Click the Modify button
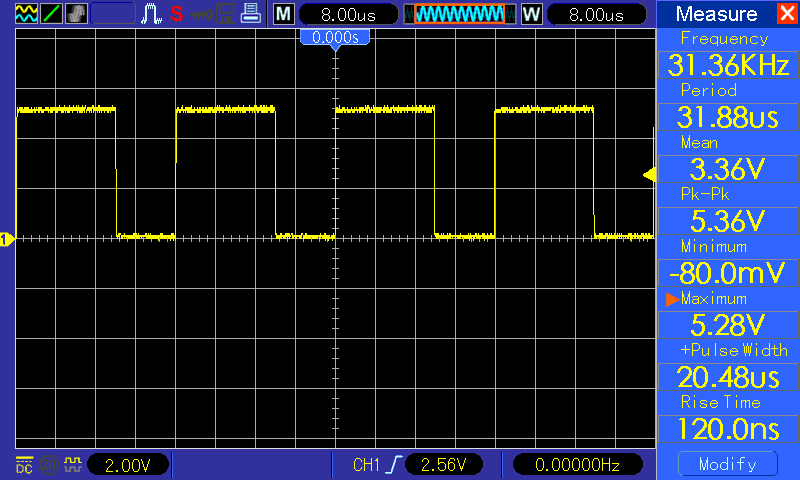The image size is (800, 480). (728, 464)
